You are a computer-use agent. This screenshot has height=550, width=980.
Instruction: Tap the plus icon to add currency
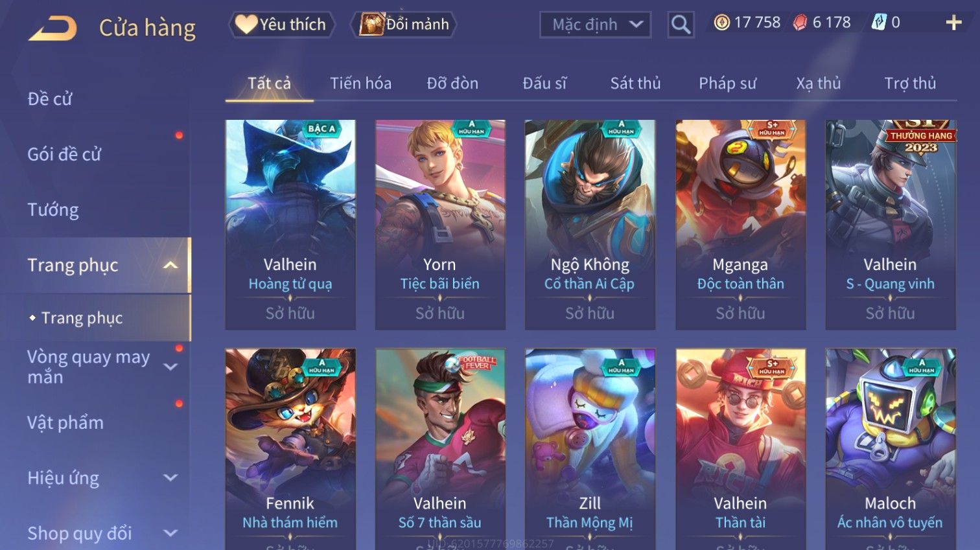(x=953, y=23)
